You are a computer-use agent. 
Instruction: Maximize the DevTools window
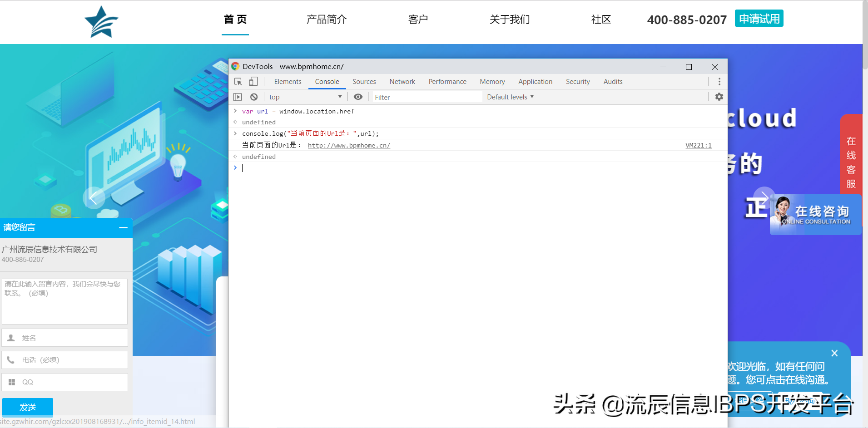(x=689, y=67)
